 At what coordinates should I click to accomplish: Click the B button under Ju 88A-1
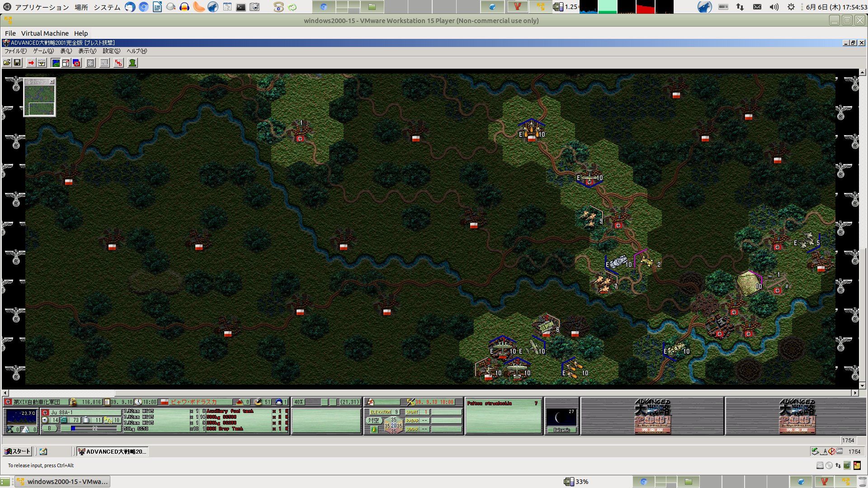tap(50, 428)
